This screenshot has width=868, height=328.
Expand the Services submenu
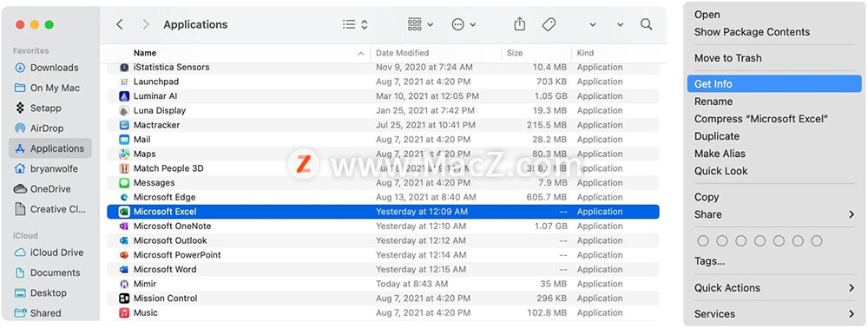pyautogui.click(x=775, y=313)
